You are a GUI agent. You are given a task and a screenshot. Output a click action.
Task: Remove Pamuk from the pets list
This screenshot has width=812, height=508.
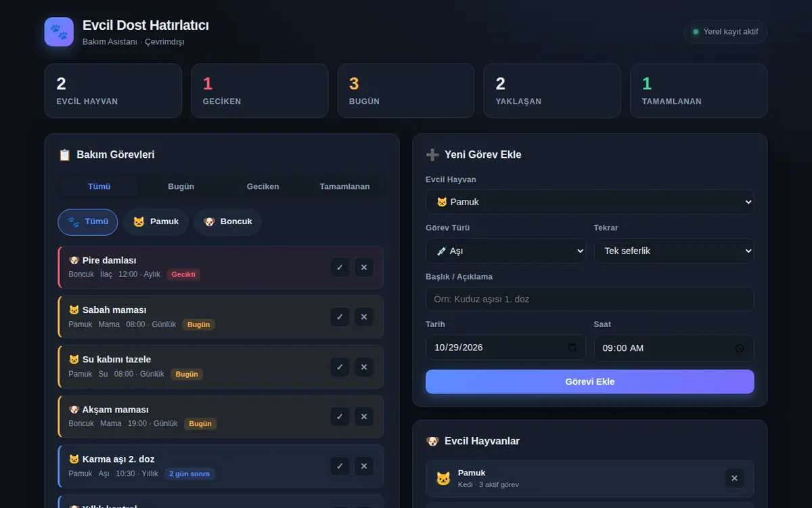coord(735,478)
